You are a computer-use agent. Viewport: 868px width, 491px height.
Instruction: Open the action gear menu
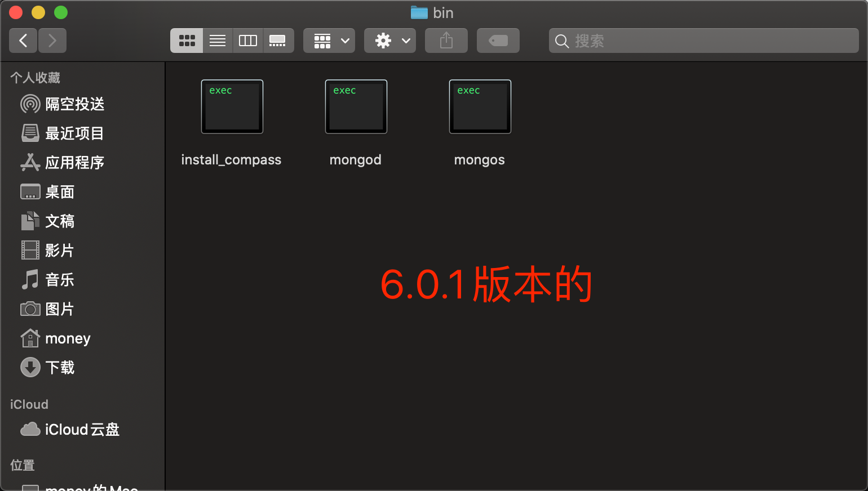(389, 40)
